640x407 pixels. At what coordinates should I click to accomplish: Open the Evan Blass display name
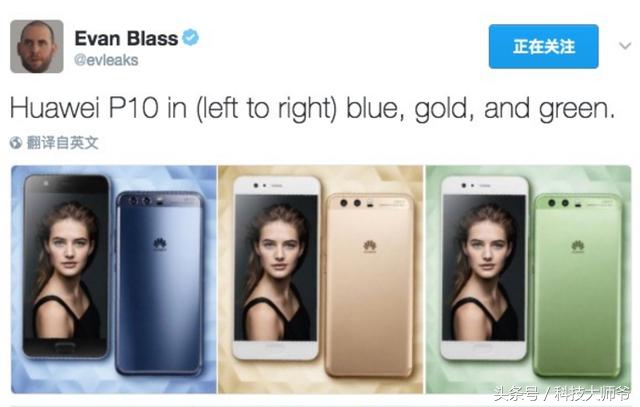tap(126, 38)
